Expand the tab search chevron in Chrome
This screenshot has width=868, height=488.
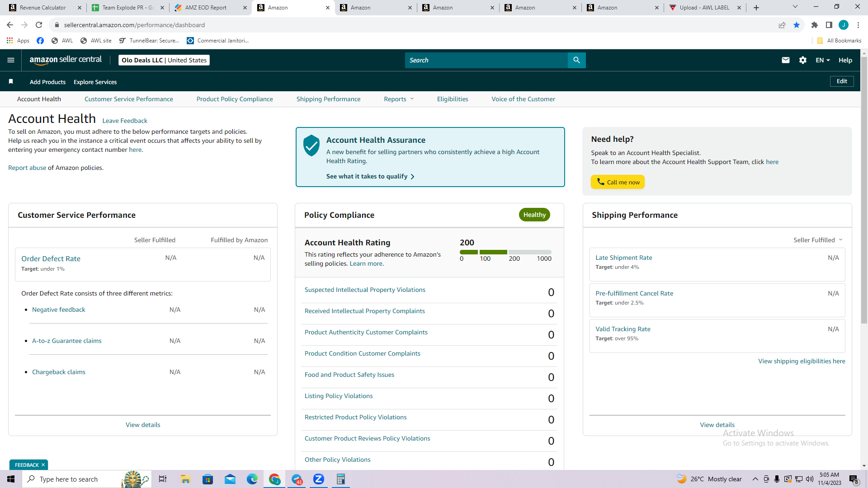795,7
